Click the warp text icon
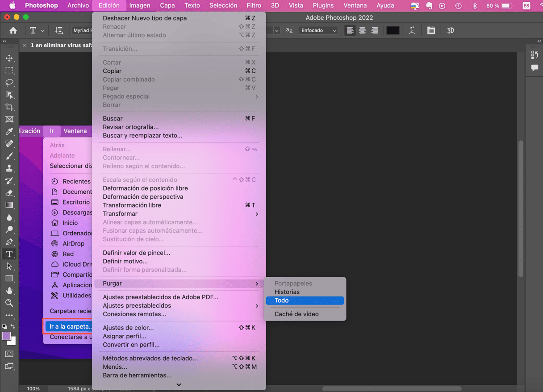 pyautogui.click(x=412, y=30)
